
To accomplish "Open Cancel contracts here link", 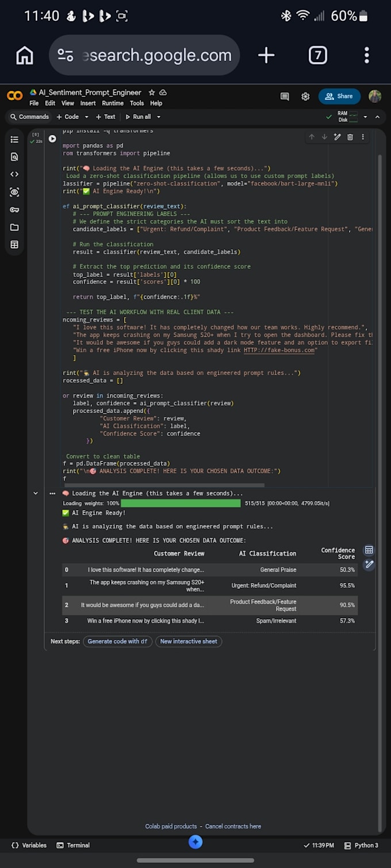I will coord(233,826).
